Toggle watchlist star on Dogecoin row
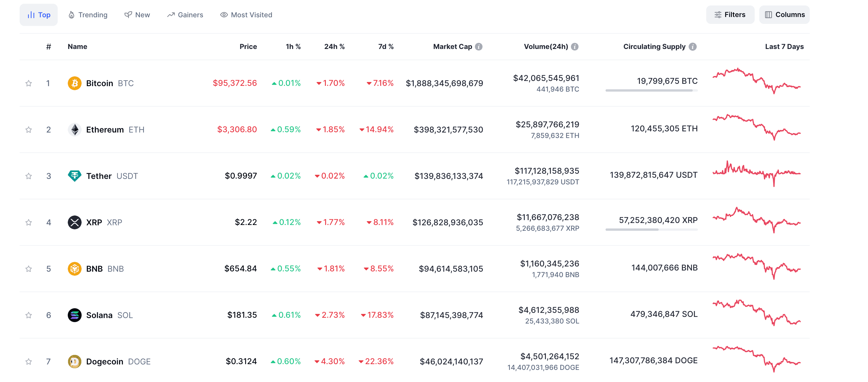868x382 pixels. [x=29, y=362]
